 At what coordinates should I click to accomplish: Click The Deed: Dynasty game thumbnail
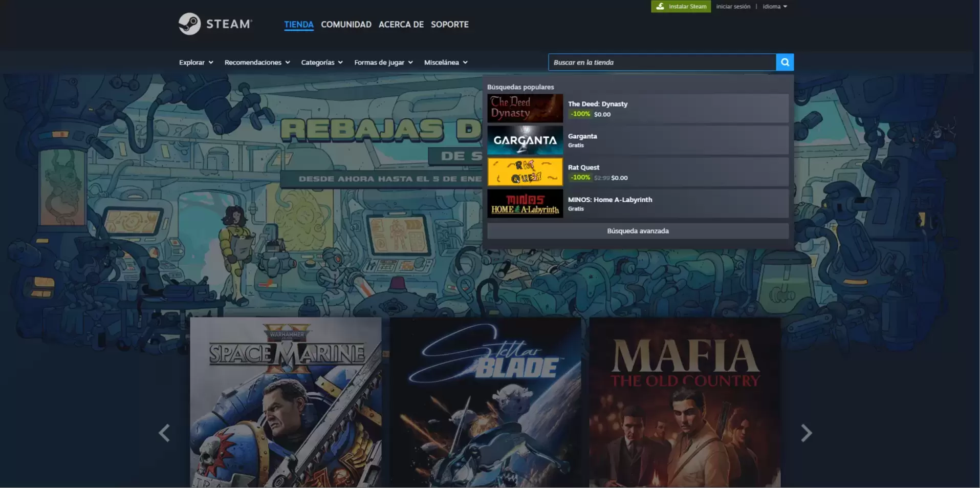525,108
